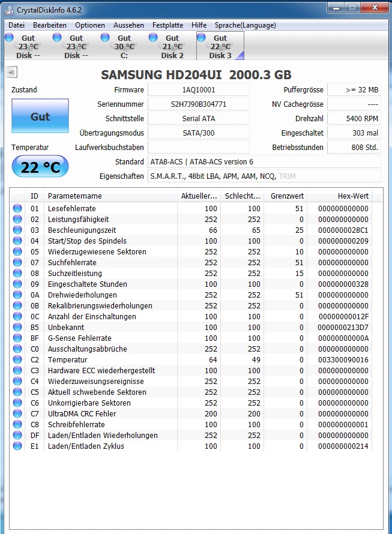The image size is (392, 534).
Task: Click the Schlecht column header
Action: pos(243,196)
